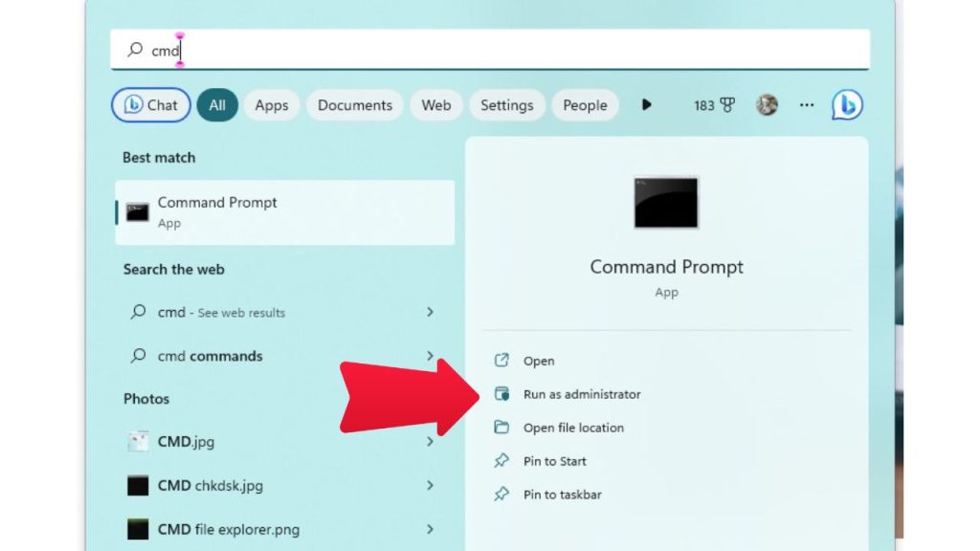Expand the cmd See web results chevron

430,312
